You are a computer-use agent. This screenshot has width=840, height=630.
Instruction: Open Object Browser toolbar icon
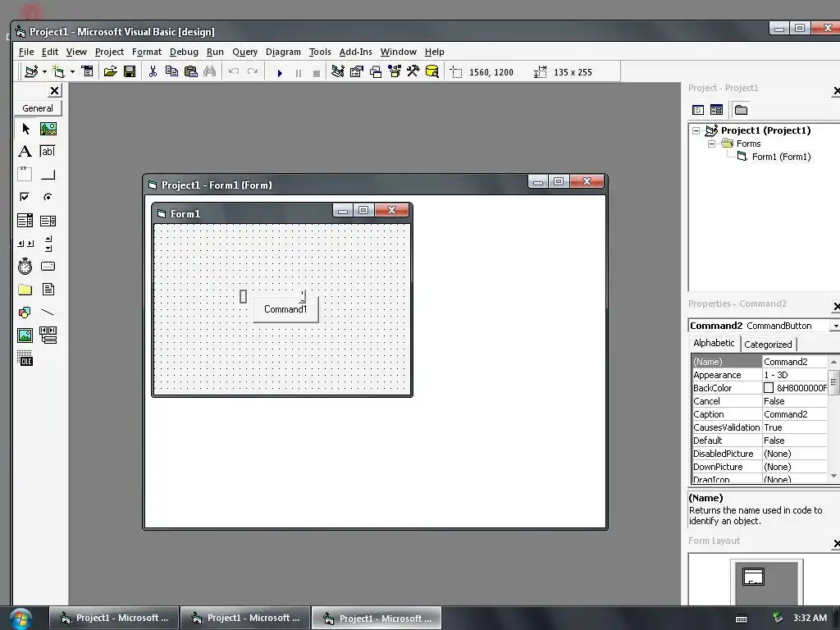[395, 71]
